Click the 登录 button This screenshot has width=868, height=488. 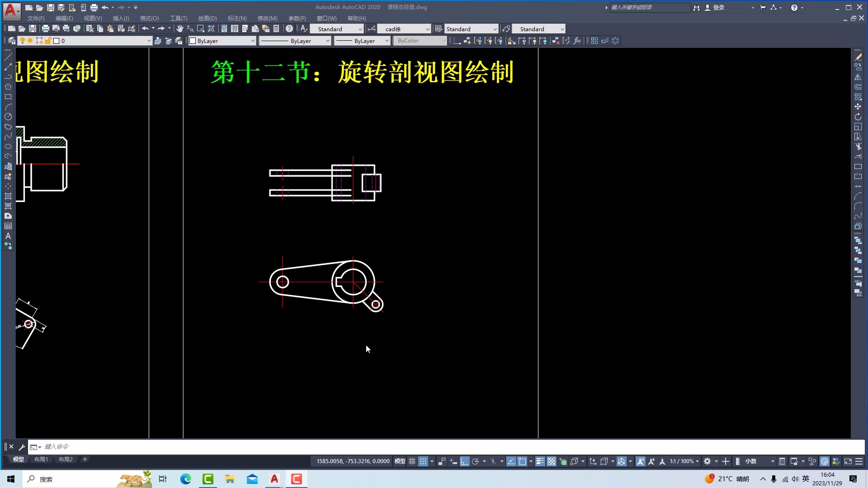718,7
